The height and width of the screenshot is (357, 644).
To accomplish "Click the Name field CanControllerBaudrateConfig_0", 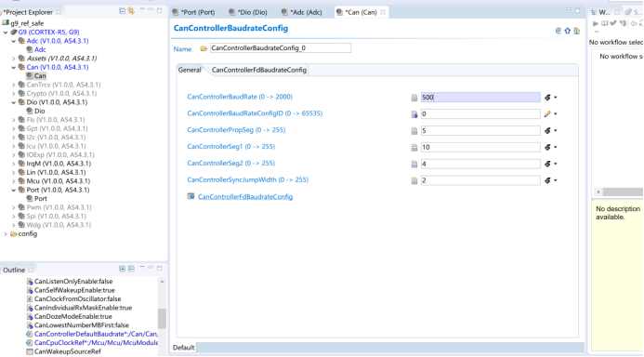I will click(281, 48).
